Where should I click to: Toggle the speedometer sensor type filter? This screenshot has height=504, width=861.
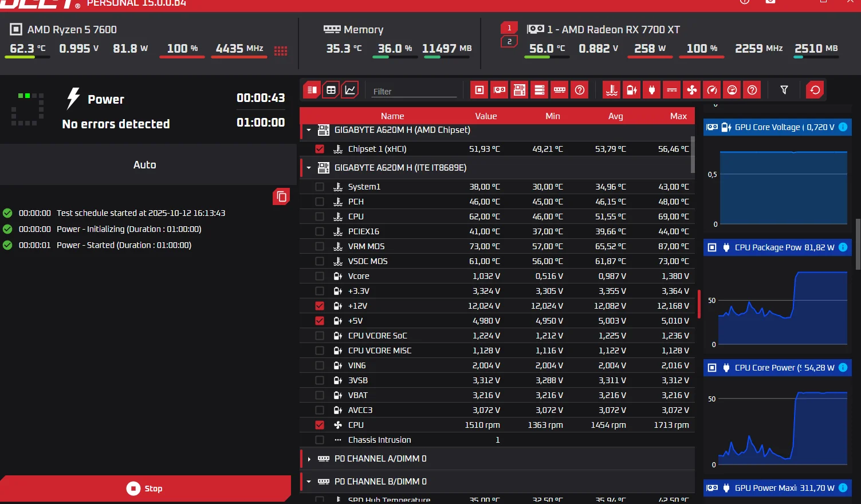(x=712, y=90)
